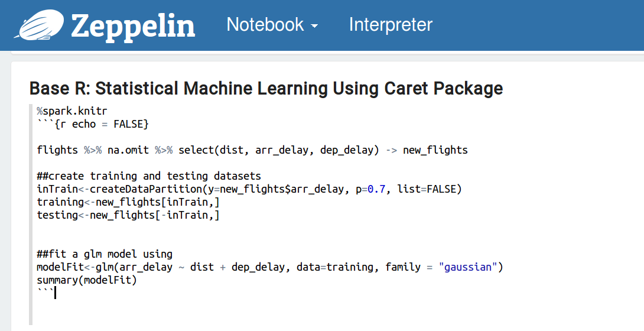Screen dimensions: 644x331
Task: Click the training<-new_flights[inTrain,] line
Action: (x=128, y=202)
